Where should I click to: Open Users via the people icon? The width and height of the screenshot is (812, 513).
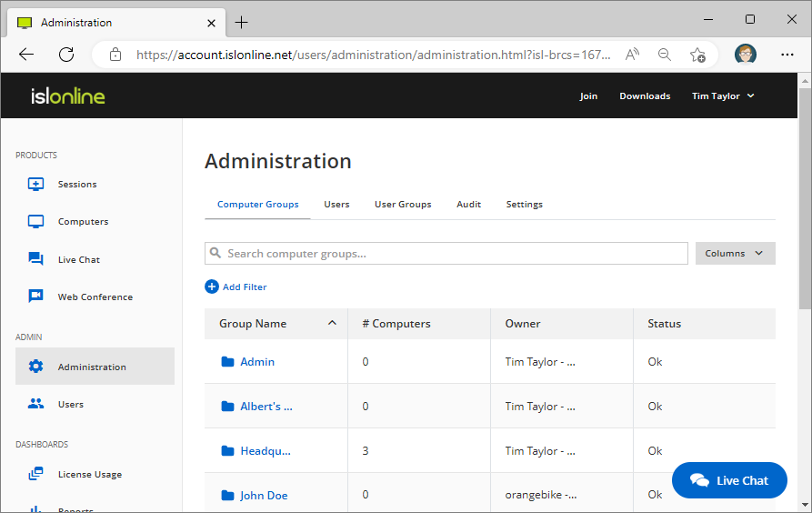click(36, 404)
